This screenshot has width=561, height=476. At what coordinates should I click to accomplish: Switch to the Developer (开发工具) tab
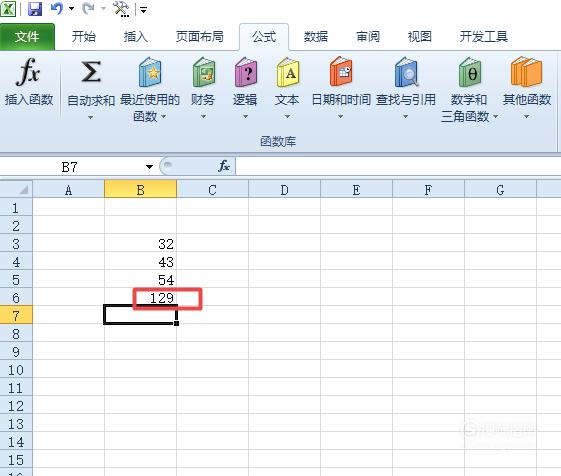coord(484,37)
